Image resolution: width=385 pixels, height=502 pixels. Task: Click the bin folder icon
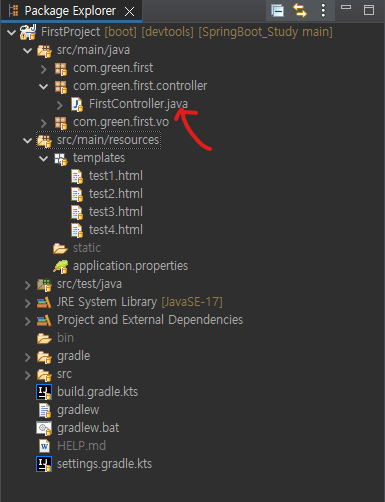pyautogui.click(x=44, y=338)
